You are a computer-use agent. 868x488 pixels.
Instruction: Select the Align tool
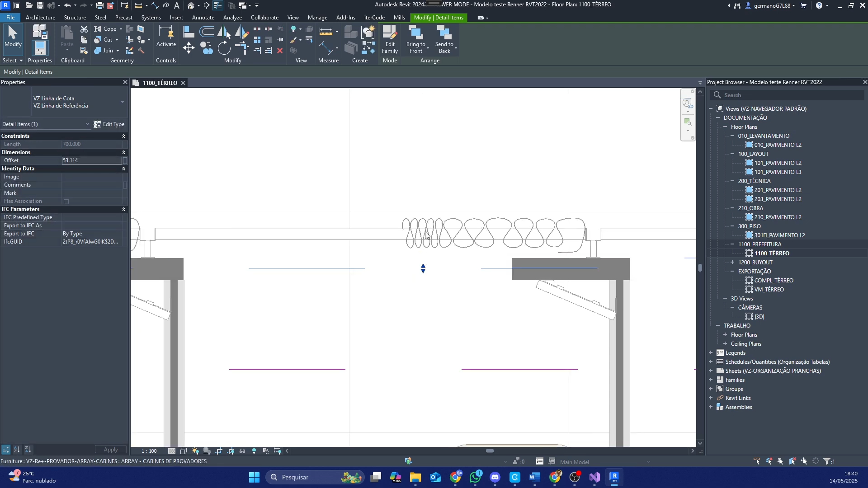coord(189,31)
